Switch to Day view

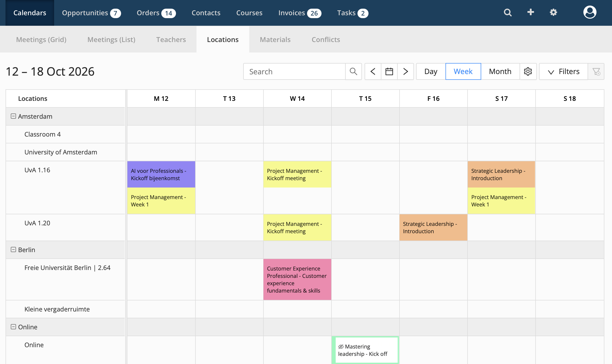pos(431,71)
